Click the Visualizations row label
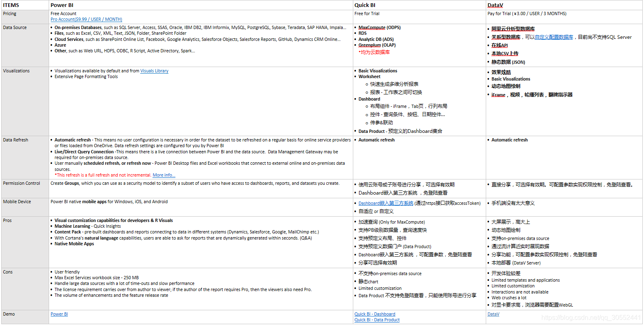The height and width of the screenshot is (325, 644). (x=16, y=71)
